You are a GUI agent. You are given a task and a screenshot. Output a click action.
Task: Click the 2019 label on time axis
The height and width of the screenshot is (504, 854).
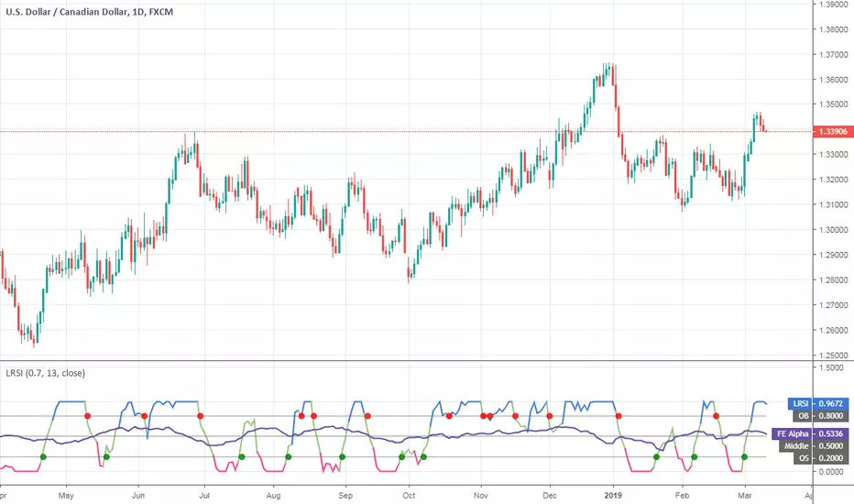613,495
